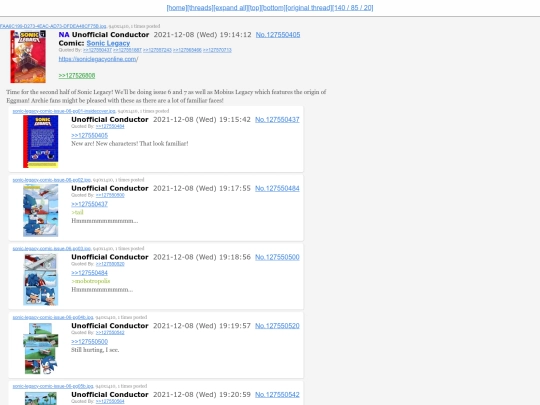Click the "NA" label before Unofficial Conductor
Viewport: 540px width, 405px height.
pyautogui.click(x=64, y=35)
